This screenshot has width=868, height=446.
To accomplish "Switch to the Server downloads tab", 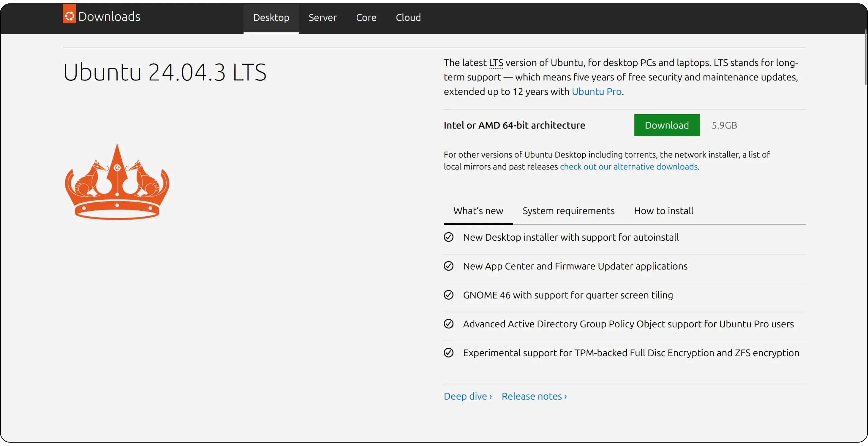I will [x=322, y=18].
